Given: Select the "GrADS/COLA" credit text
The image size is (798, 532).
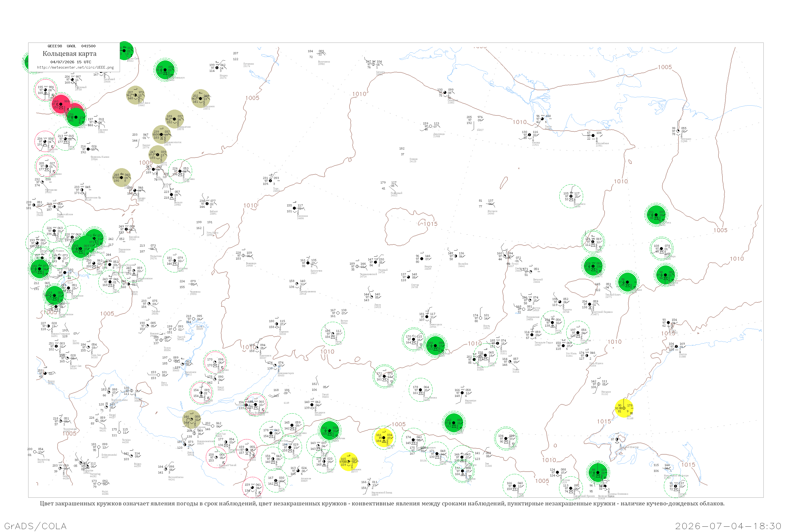Looking at the screenshot, I should coord(35,526).
